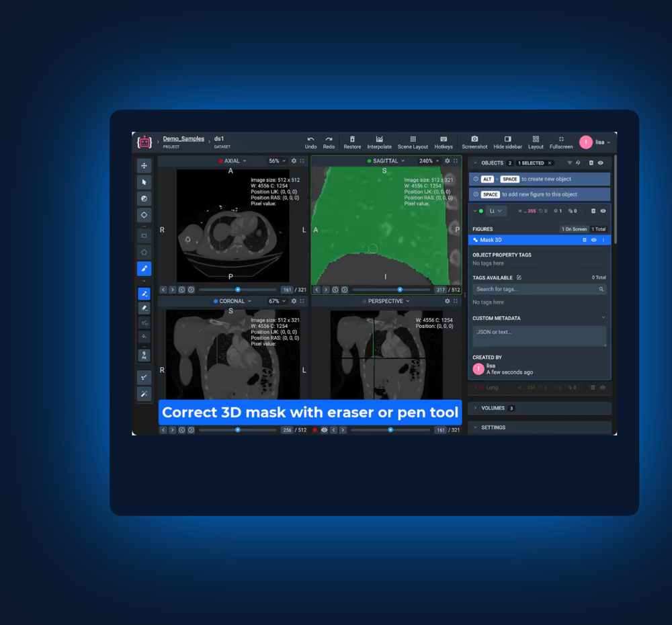Click the Supervisely robot logo
The width and height of the screenshot is (672, 625).
pyautogui.click(x=144, y=142)
